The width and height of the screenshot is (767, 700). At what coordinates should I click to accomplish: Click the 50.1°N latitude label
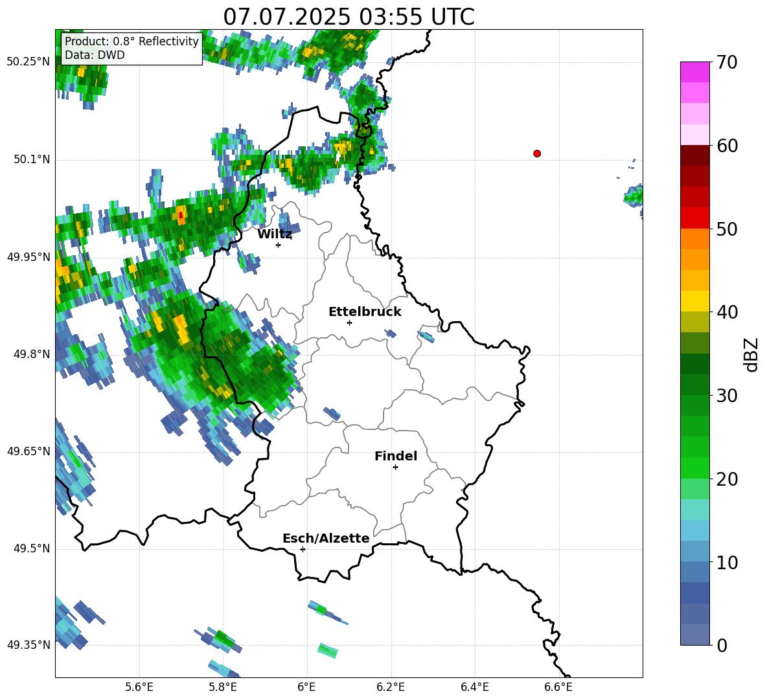point(32,160)
